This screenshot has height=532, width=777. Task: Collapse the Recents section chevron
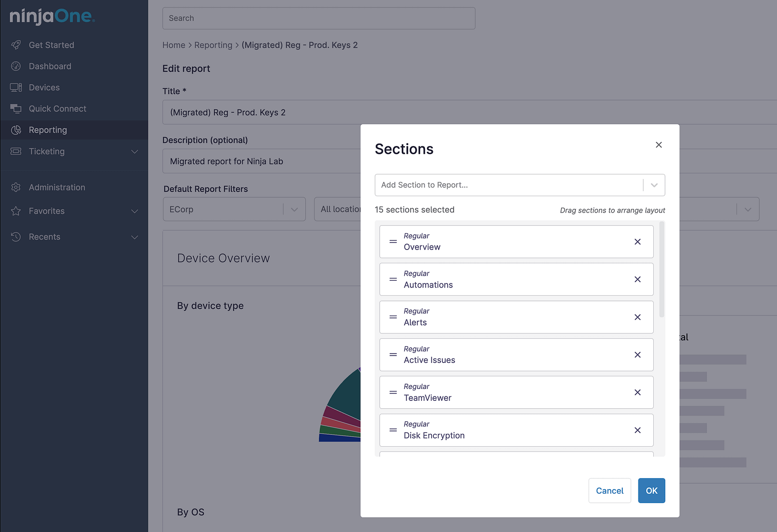(135, 237)
